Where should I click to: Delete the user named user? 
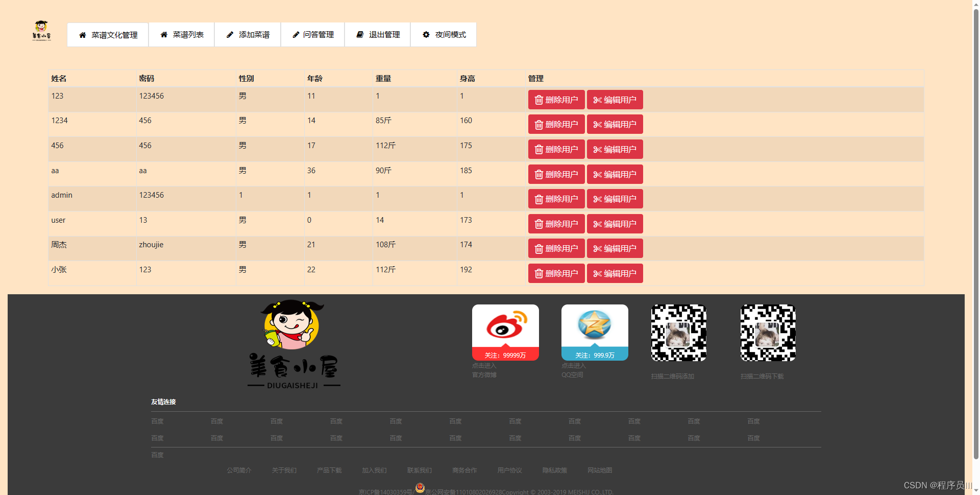point(556,224)
